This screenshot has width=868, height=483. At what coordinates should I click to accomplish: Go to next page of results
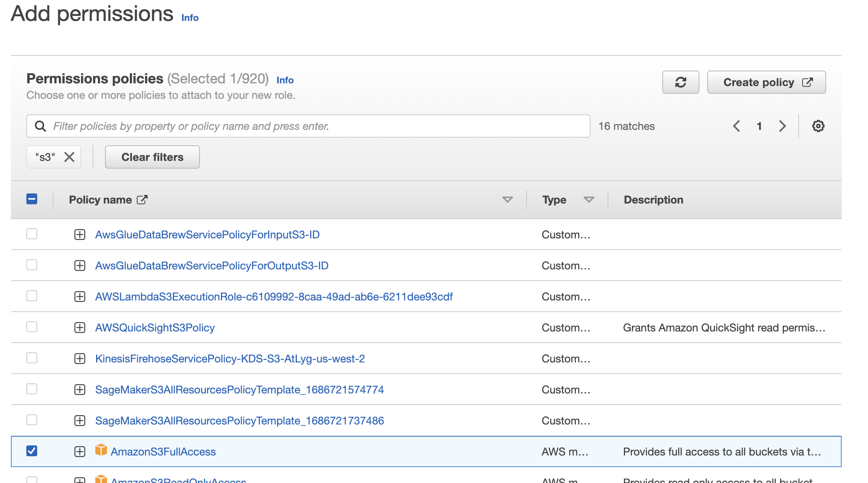[782, 126]
